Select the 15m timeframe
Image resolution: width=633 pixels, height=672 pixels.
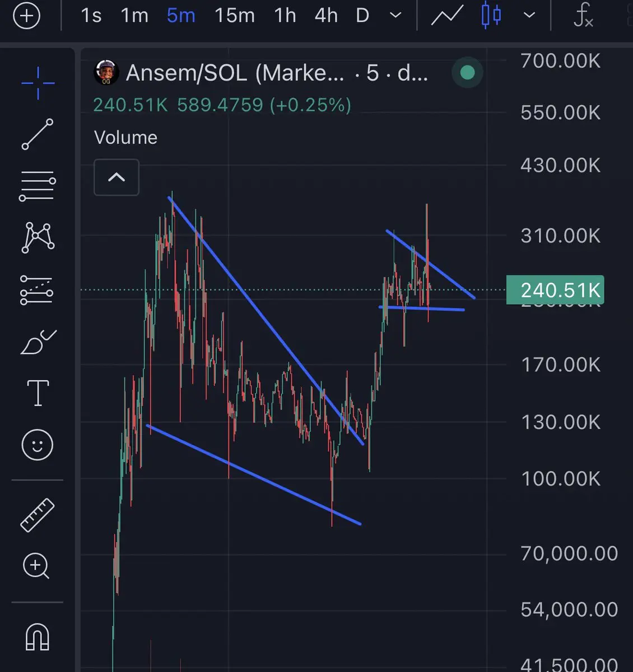pyautogui.click(x=234, y=16)
